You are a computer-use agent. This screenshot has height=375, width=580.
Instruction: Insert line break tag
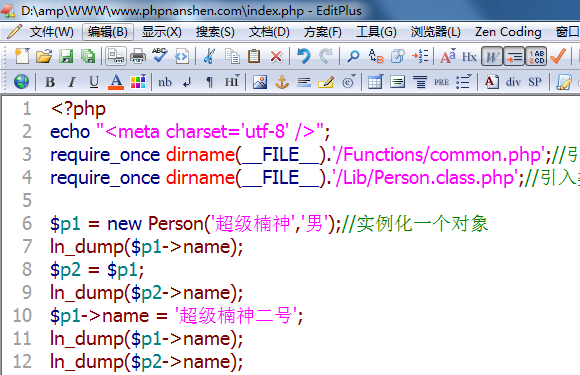click(x=187, y=82)
